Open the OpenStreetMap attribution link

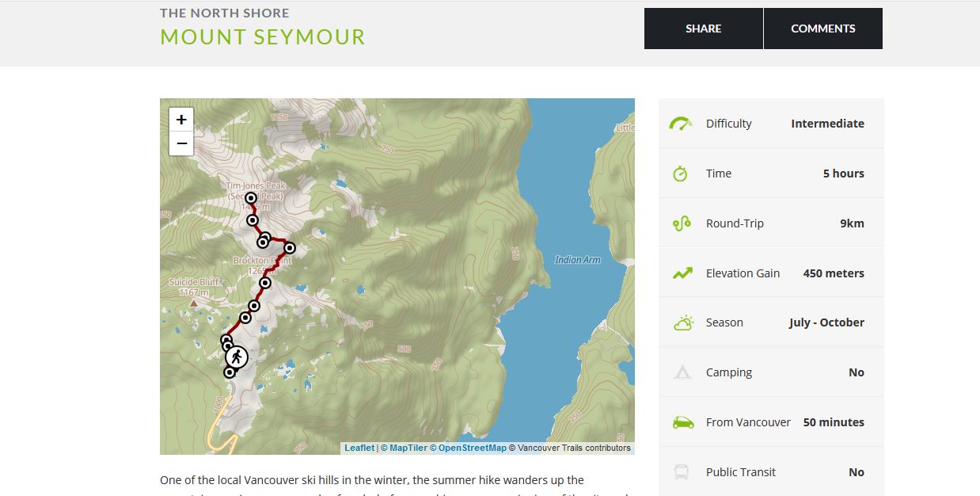[x=473, y=448]
